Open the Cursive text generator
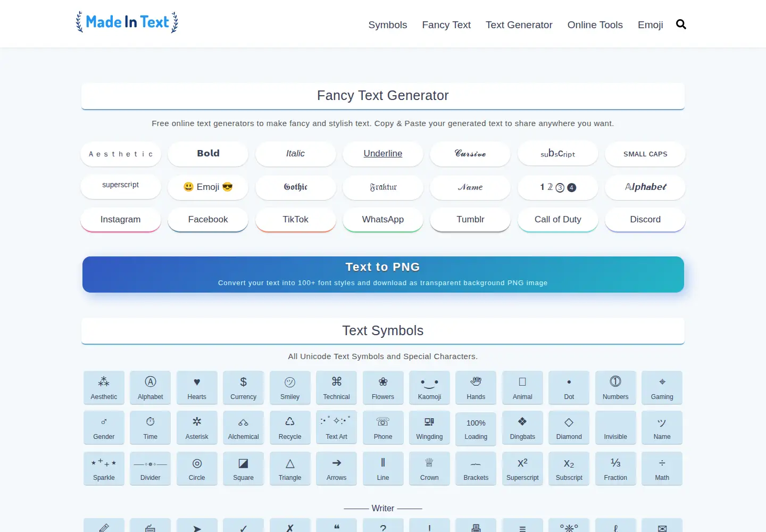766x532 pixels. 470,154
